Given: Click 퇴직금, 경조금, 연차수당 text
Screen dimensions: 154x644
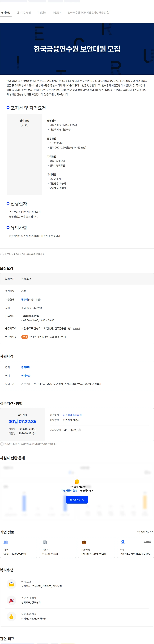Looking at the screenshot, I should [34, 619].
